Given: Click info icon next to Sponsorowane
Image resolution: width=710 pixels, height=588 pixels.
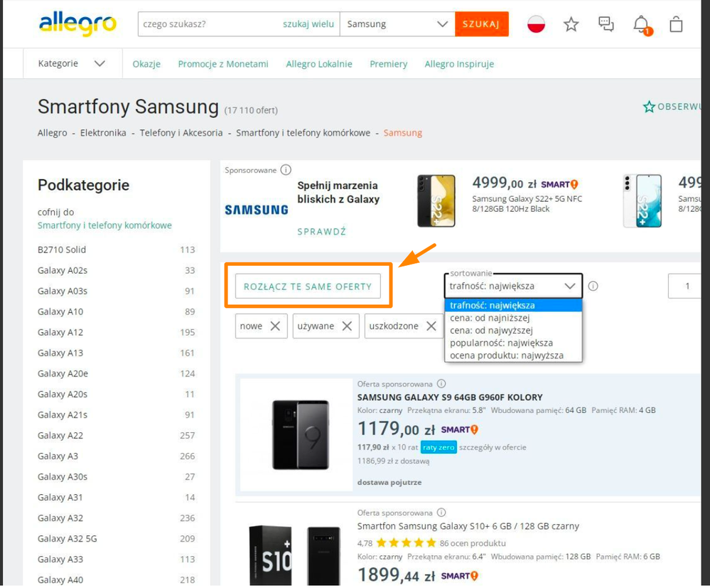Looking at the screenshot, I should point(286,170).
